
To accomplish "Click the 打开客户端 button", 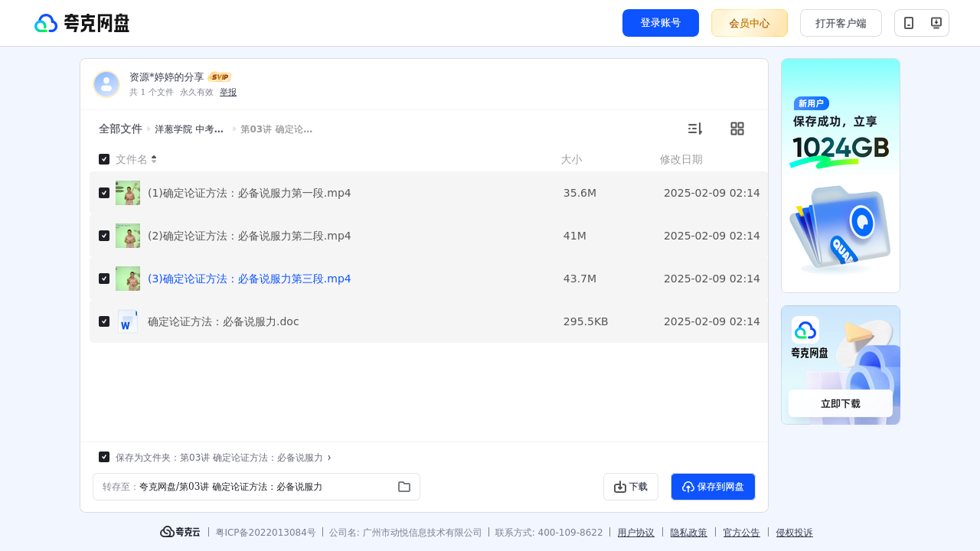I will pyautogui.click(x=841, y=23).
